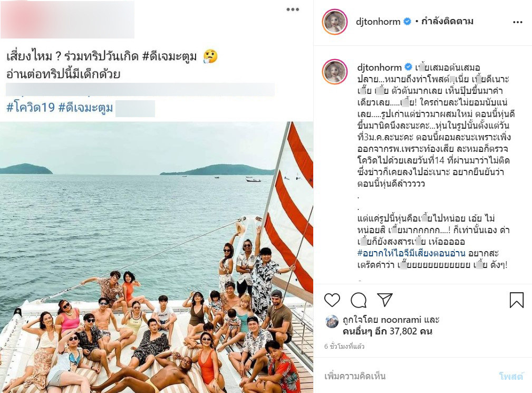Click djtonhorm username in header

[x=378, y=22]
